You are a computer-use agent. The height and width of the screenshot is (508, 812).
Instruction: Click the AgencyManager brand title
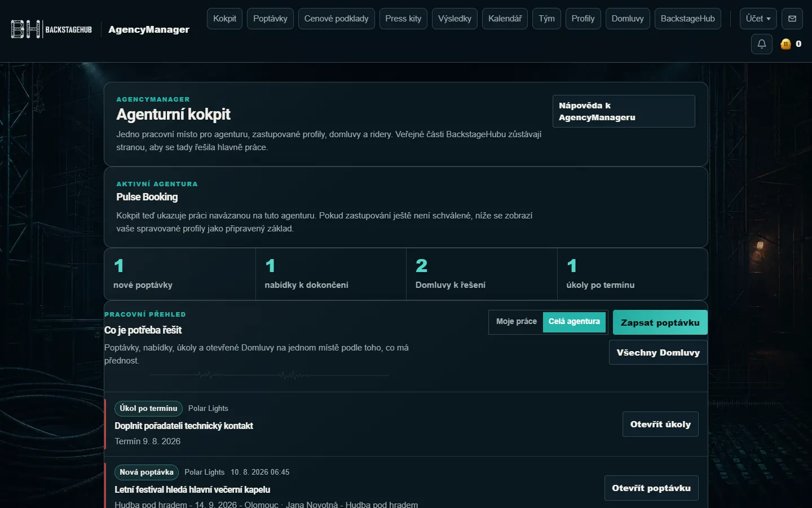click(x=149, y=29)
